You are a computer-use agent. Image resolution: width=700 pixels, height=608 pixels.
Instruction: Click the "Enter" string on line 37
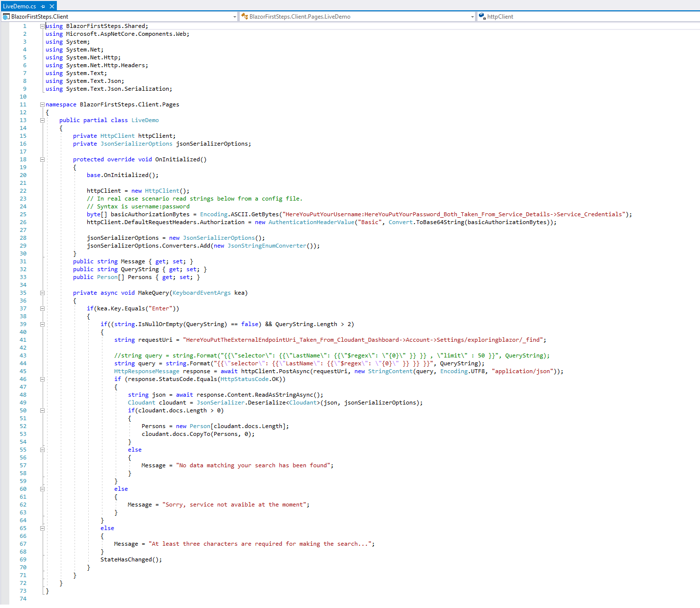pos(160,308)
